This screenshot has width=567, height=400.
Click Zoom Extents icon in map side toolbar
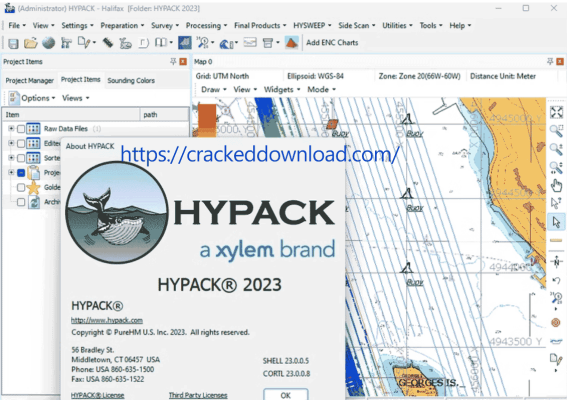point(557,112)
